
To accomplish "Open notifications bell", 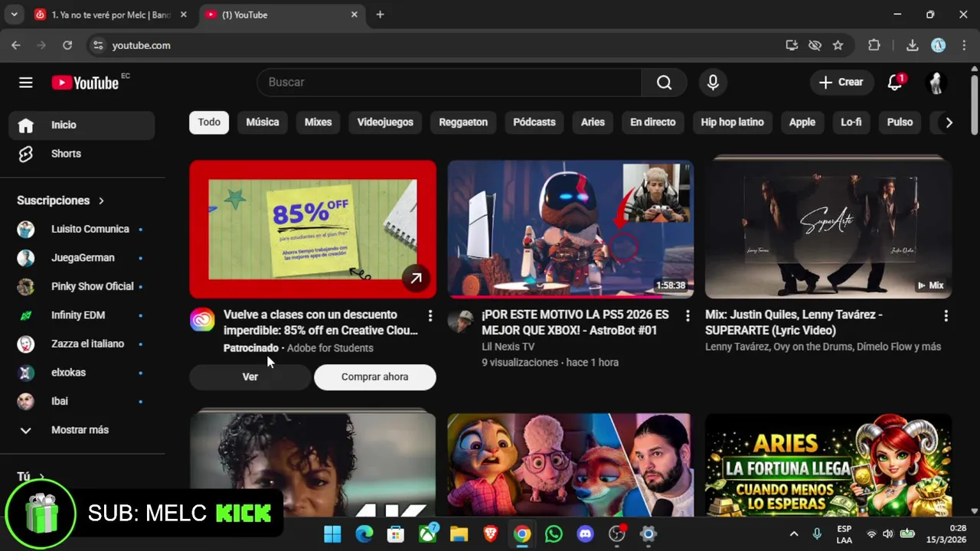I will pyautogui.click(x=895, y=83).
